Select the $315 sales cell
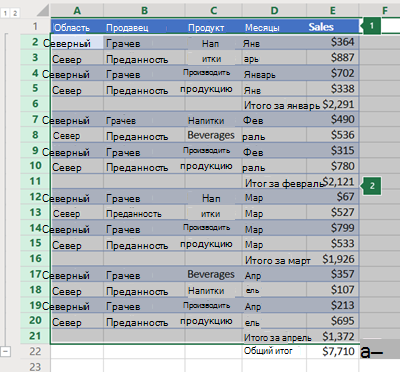Viewport: 400px width, 372px height. pyautogui.click(x=333, y=150)
